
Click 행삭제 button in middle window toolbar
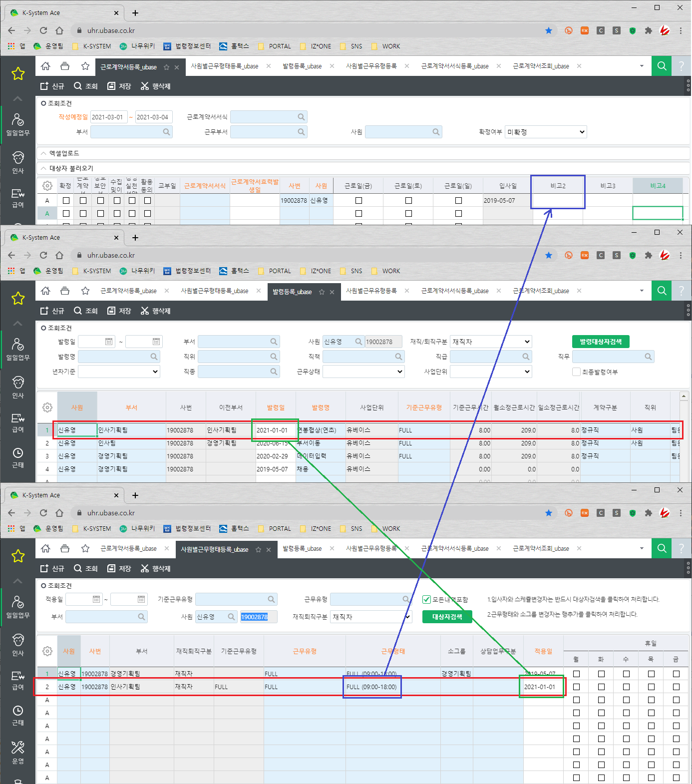point(156,311)
